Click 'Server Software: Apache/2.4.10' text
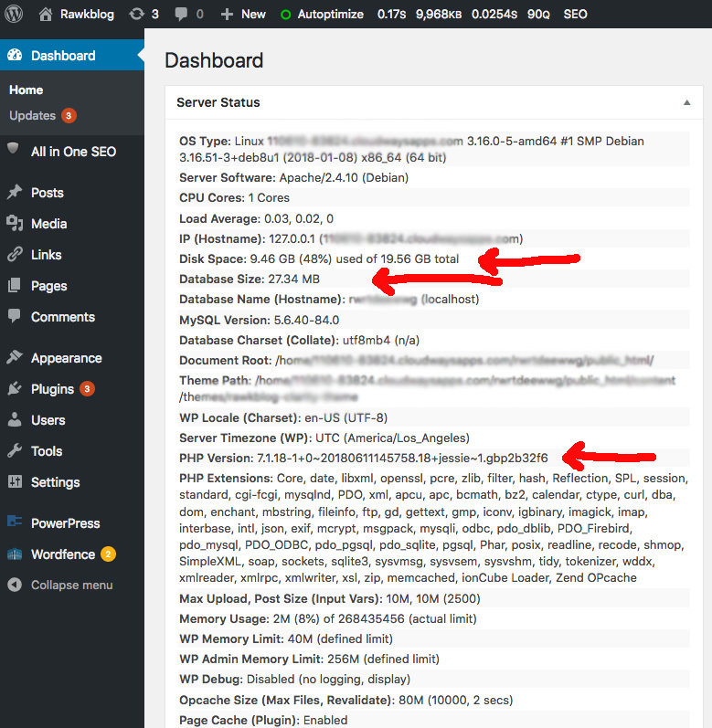 294,178
